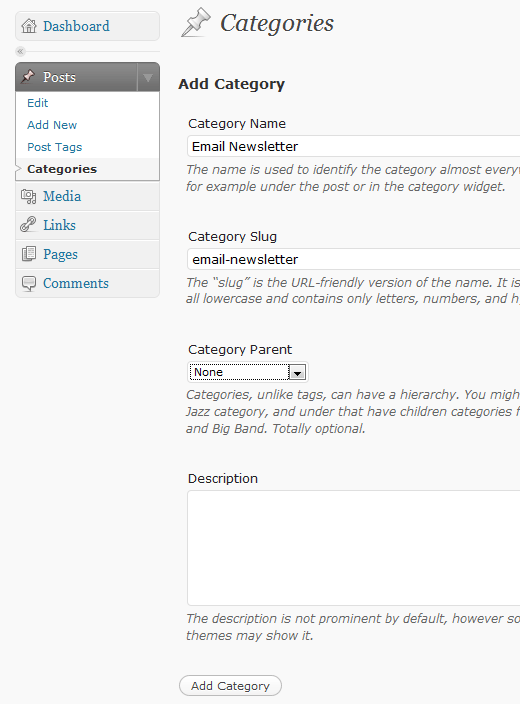Click the dropdown arrow next to None
The image size is (520, 704).
[297, 373]
